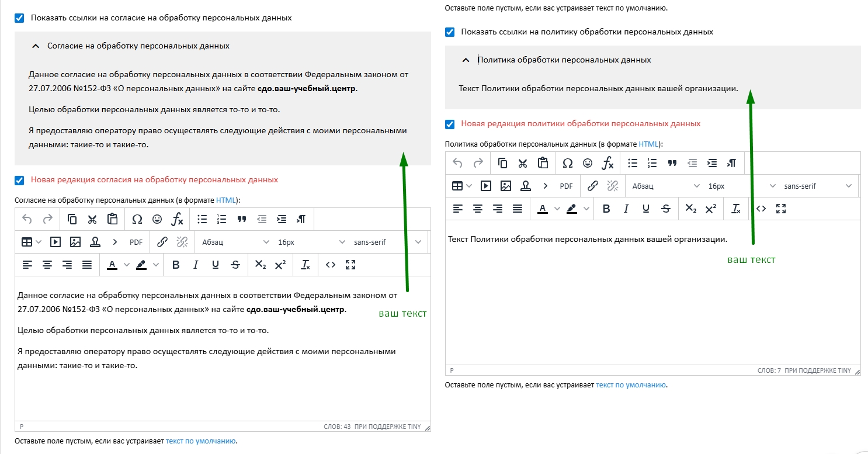This screenshot has height=454, width=868.
Task: Apply text color (A) in the policy editor
Action: (543, 209)
